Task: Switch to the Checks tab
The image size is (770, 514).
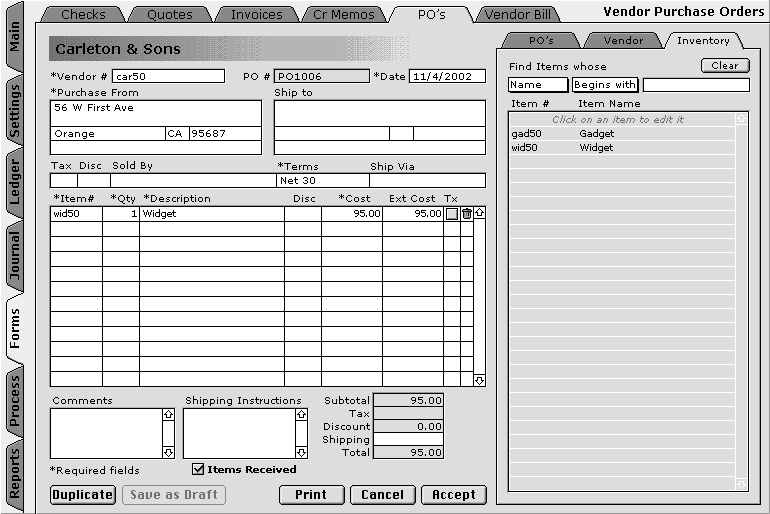Action: point(83,15)
